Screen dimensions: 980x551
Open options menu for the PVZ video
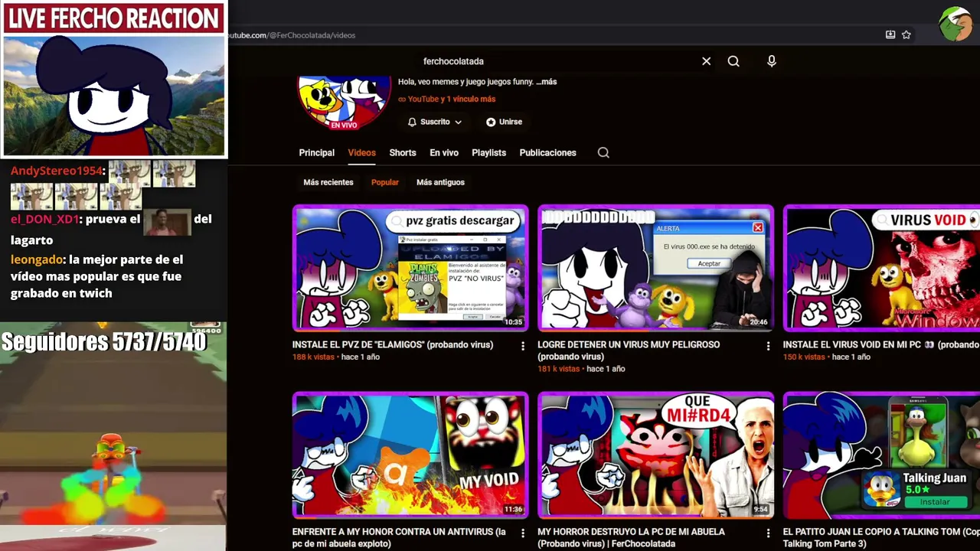click(x=523, y=346)
